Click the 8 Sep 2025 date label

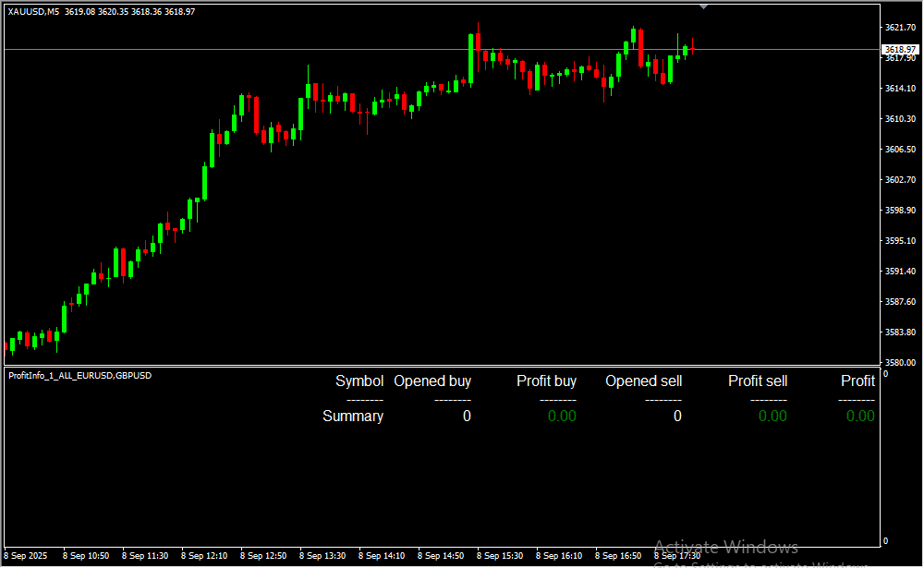pyautogui.click(x=28, y=556)
